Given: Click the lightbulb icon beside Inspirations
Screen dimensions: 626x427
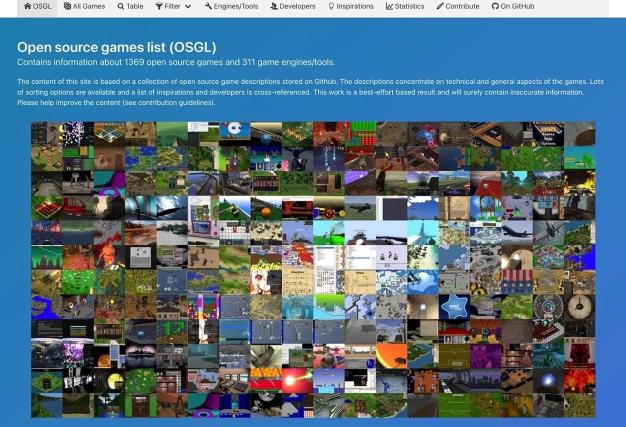Looking at the screenshot, I should click(331, 6).
